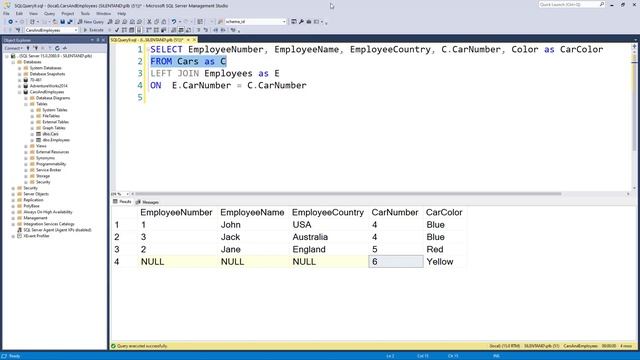This screenshot has height=360, width=640.
Task: Switch output to Results to Grid
Action: [x=181, y=30]
